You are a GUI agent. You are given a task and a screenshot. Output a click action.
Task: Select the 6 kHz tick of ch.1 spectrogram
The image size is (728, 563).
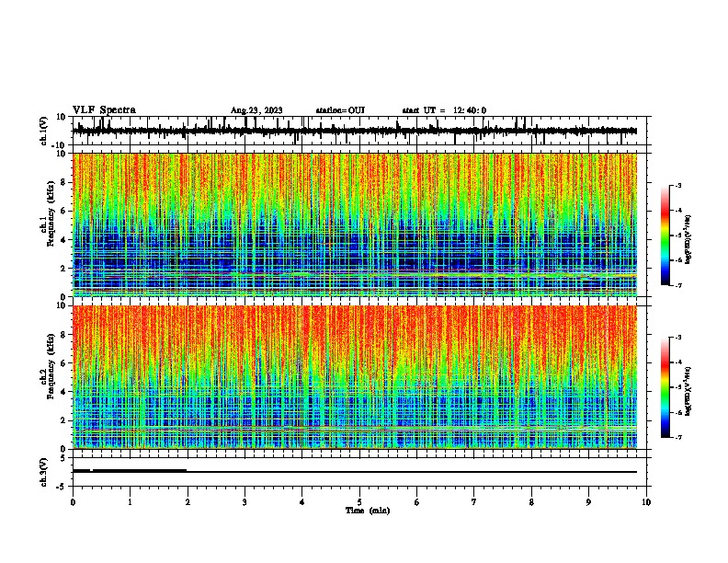pos(63,211)
